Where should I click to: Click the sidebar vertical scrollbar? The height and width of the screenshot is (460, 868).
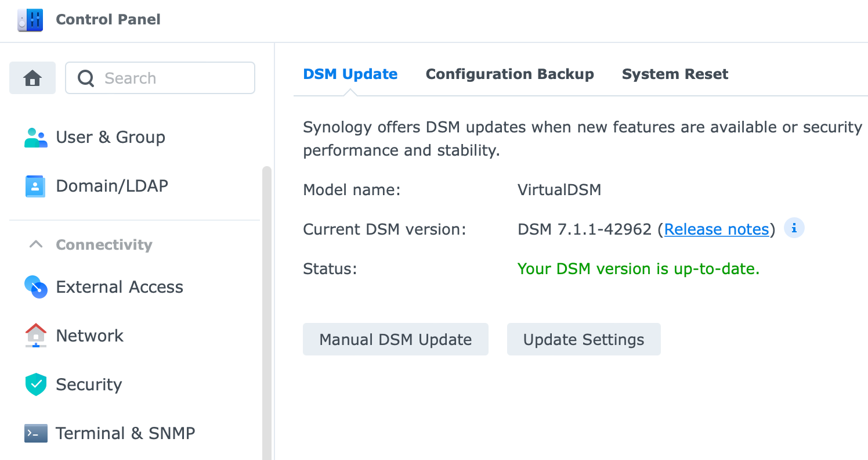[x=267, y=312]
